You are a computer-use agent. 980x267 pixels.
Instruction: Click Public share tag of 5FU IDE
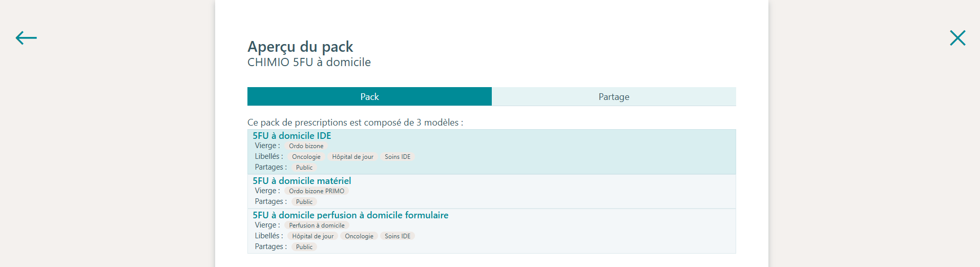pos(304,168)
